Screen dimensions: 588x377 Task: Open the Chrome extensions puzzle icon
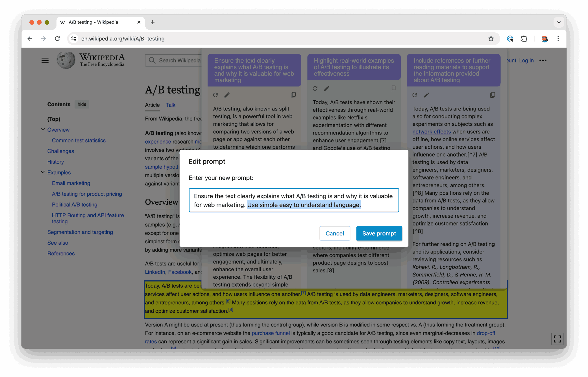click(x=524, y=39)
